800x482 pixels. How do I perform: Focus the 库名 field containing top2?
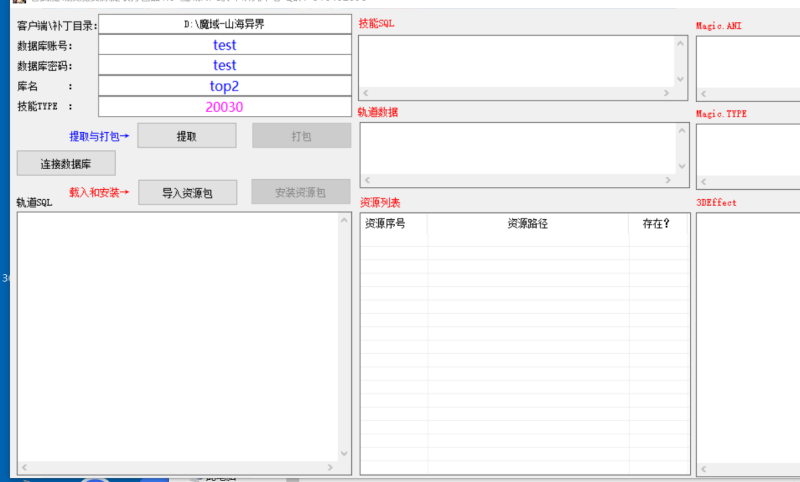coord(224,86)
